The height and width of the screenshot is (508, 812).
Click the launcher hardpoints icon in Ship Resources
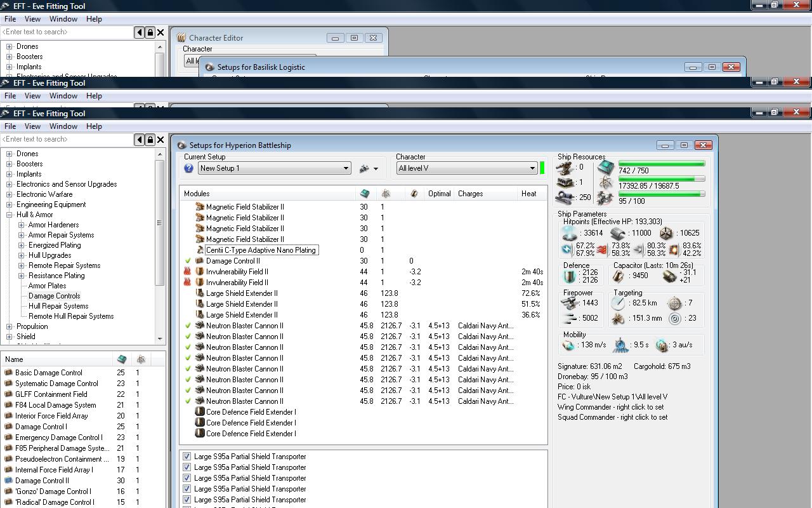pos(565,182)
